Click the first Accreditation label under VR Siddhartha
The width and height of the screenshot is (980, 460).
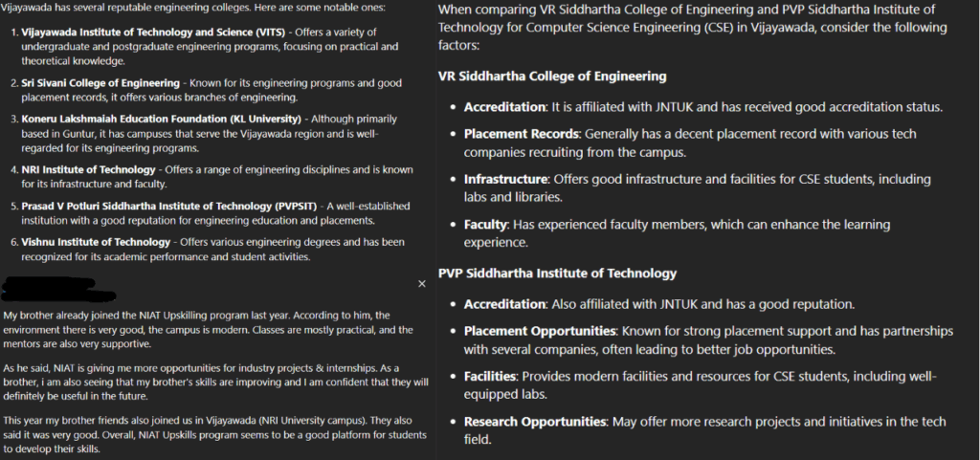pyautogui.click(x=504, y=107)
